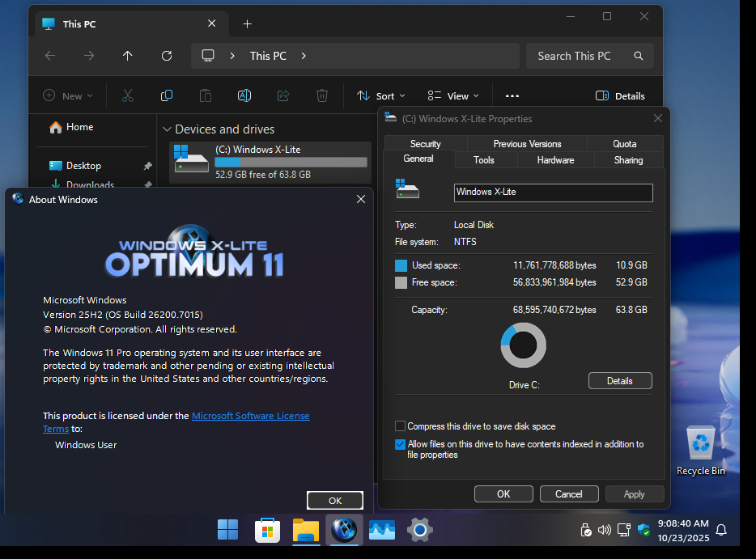The width and height of the screenshot is (756, 559).
Task: Click the Search This PC box
Action: click(x=589, y=56)
